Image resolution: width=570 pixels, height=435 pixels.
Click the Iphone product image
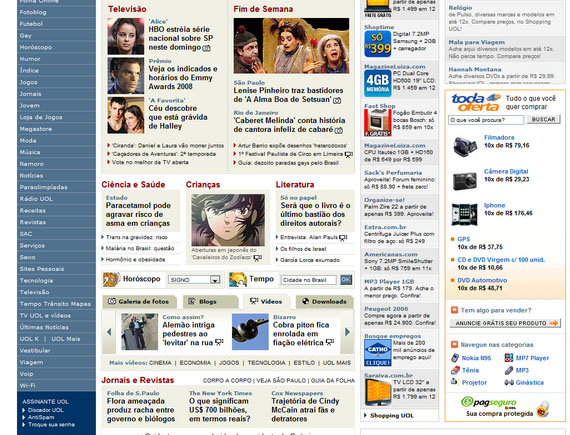[464, 214]
